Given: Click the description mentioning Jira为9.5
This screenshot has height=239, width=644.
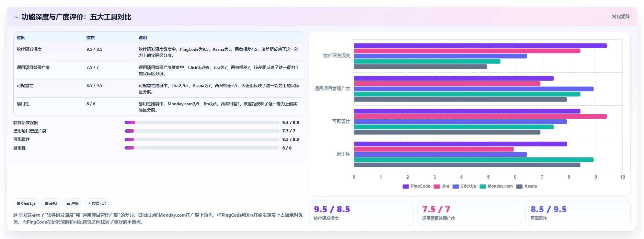Looking at the screenshot, I should (x=219, y=89).
